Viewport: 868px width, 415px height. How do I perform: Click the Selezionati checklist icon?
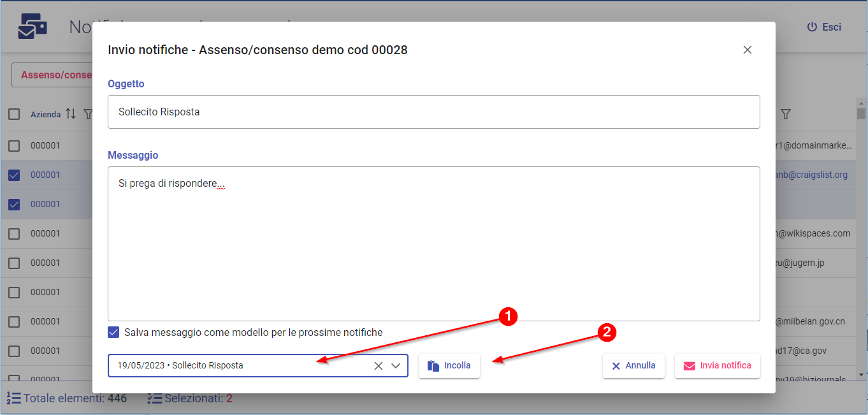pos(154,398)
